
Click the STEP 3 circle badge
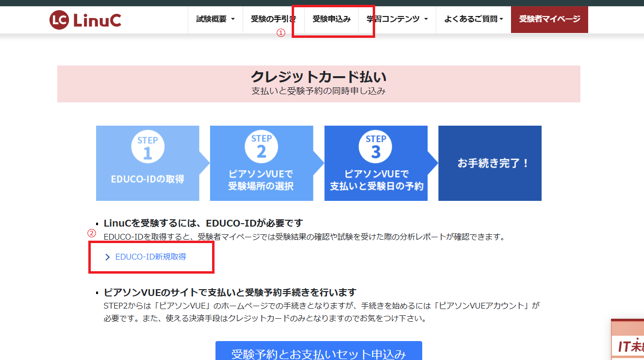[x=376, y=147]
